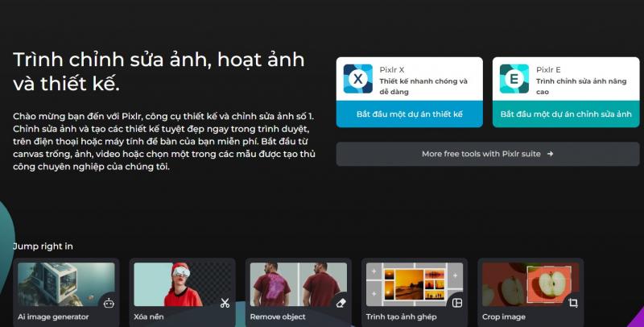Click the Pixlr X title text
The height and width of the screenshot is (327, 644).
click(x=392, y=70)
